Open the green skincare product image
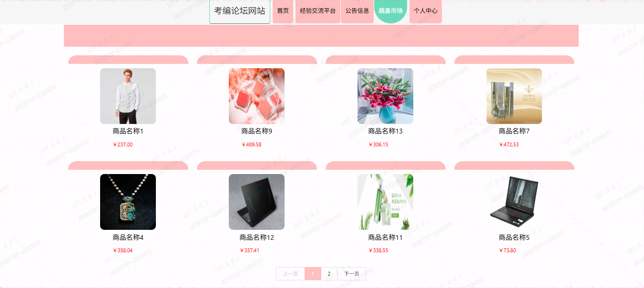The height and width of the screenshot is (288, 644). pyautogui.click(x=385, y=202)
